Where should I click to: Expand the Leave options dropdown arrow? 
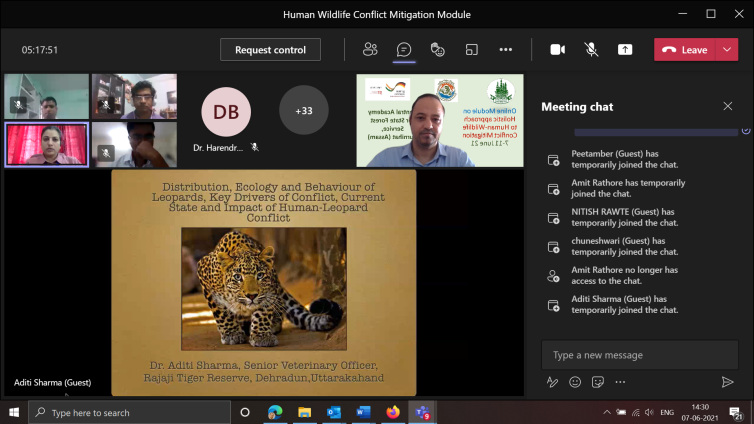727,49
